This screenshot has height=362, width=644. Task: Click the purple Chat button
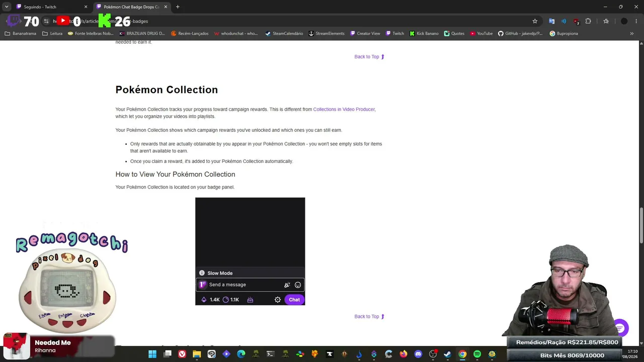294,300
